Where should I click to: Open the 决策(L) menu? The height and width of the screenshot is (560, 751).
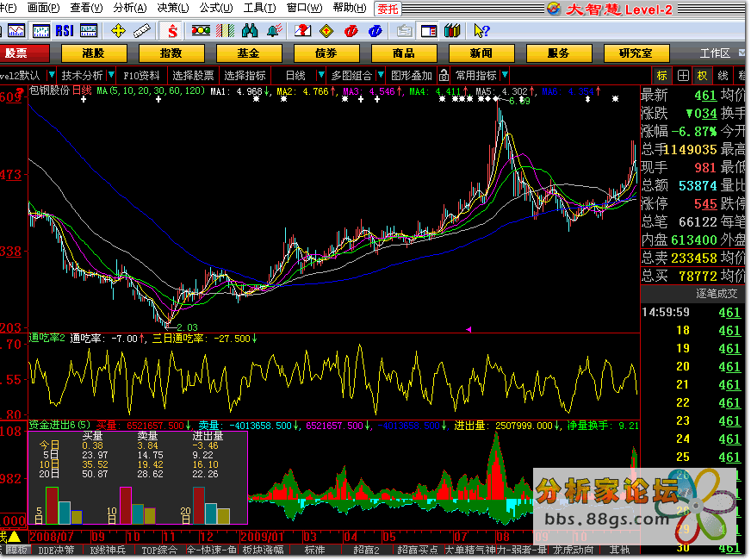pos(173,8)
